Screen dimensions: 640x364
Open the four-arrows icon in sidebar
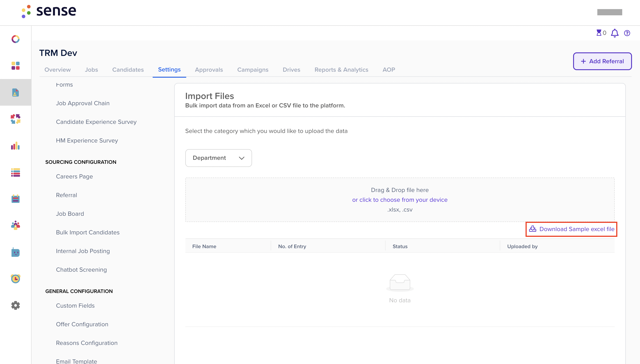pyautogui.click(x=16, y=119)
